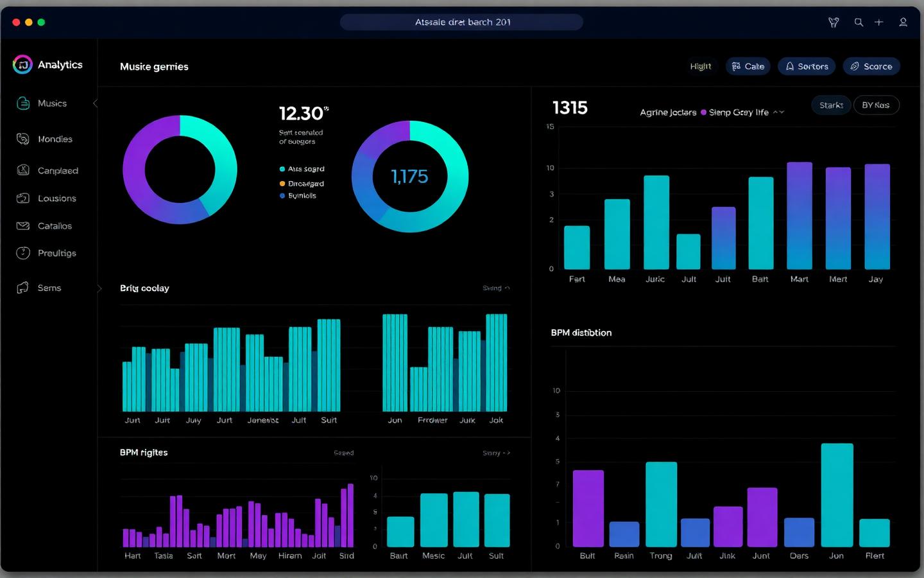
Task: Open the Ssang sort dropdown for Brig coolay
Action: (x=496, y=288)
